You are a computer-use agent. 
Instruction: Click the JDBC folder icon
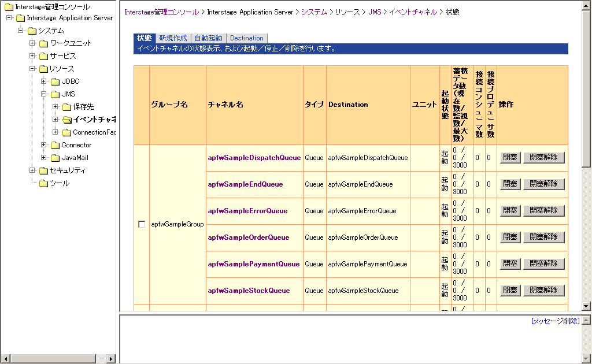55,81
